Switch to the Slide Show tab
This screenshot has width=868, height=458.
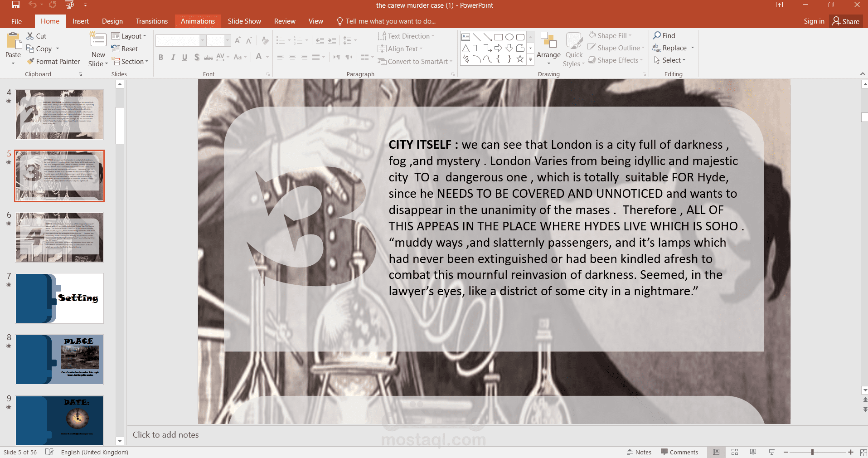click(244, 21)
